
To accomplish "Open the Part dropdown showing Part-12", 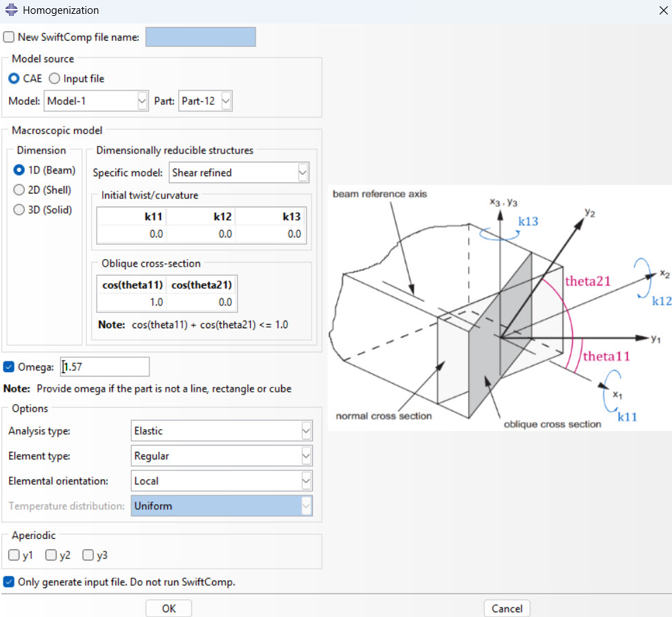I will [x=205, y=101].
